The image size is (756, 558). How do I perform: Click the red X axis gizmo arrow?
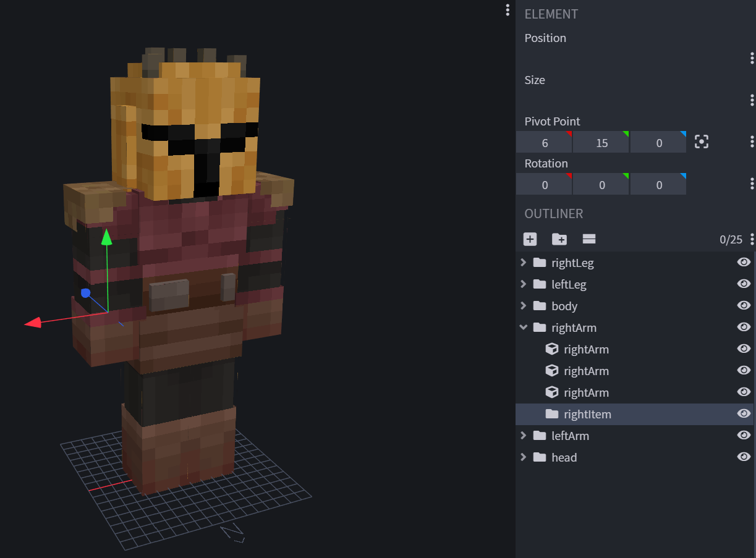pyautogui.click(x=33, y=322)
